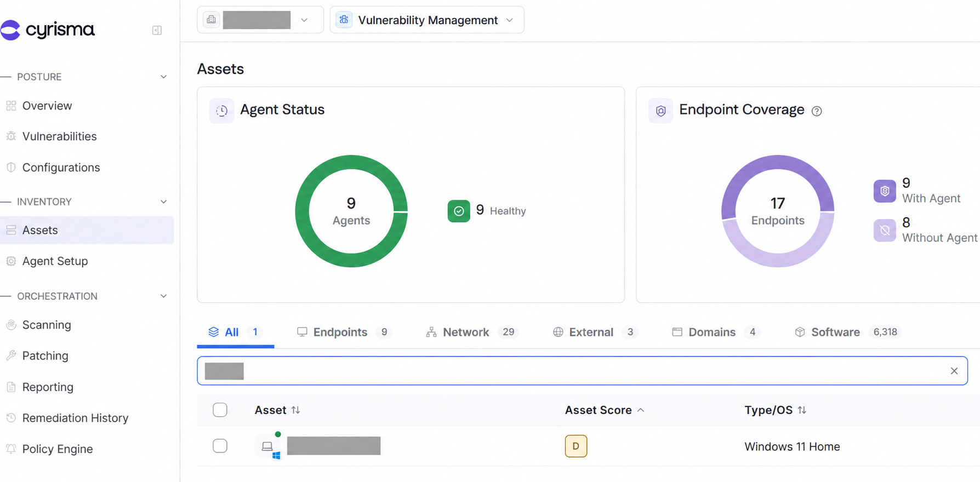The height and width of the screenshot is (482, 980).
Task: Open the Vulnerability Management dropdown
Action: [x=427, y=20]
